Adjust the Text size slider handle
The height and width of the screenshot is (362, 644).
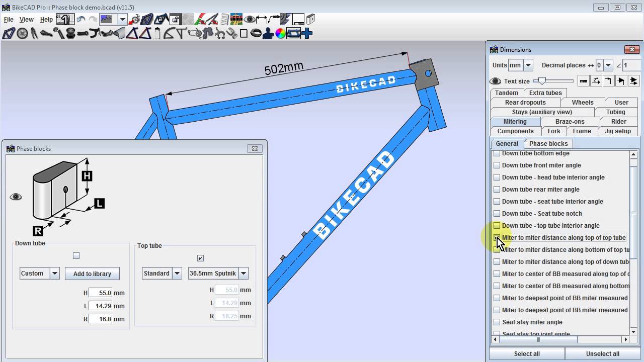(x=542, y=80)
